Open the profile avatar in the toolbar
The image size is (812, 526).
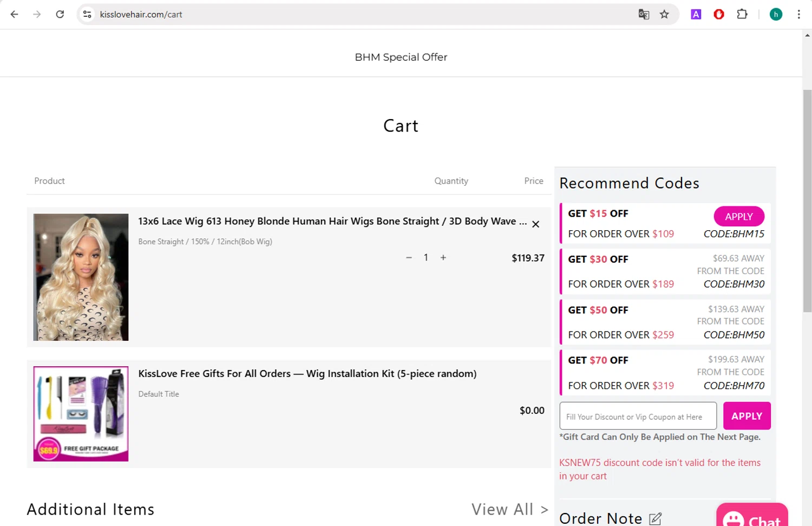776,15
